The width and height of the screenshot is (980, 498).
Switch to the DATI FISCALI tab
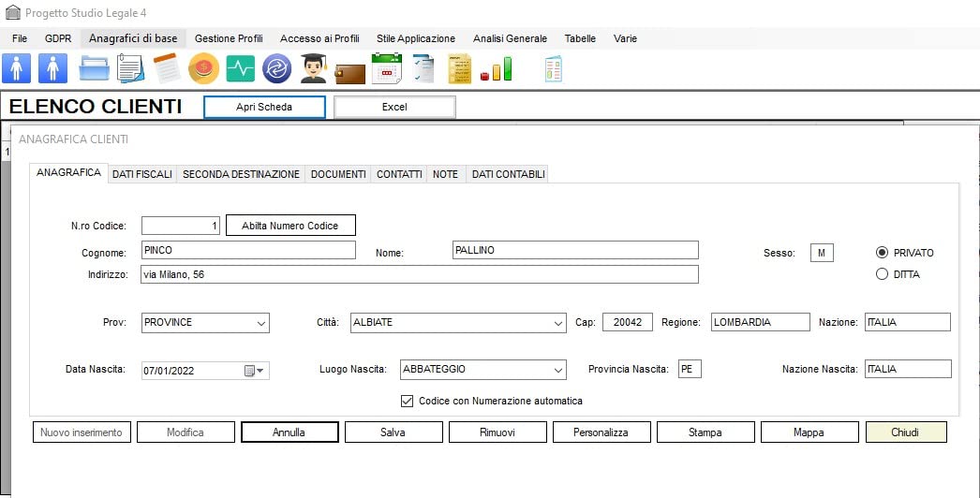pos(141,174)
